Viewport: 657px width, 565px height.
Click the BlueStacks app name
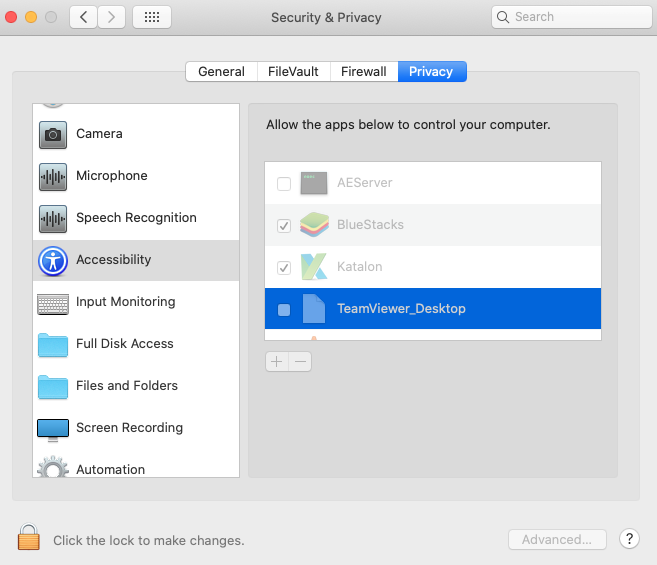coord(370,225)
